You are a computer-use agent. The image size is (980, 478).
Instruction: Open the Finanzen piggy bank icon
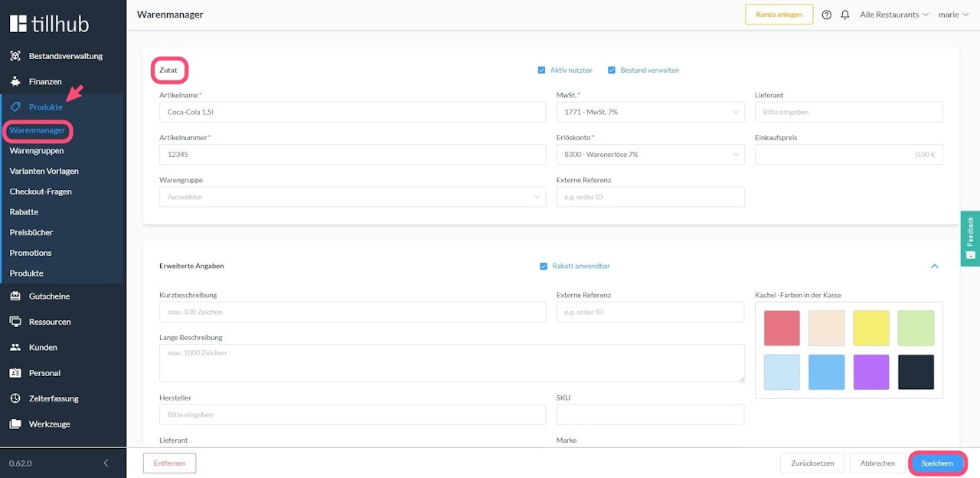click(15, 81)
